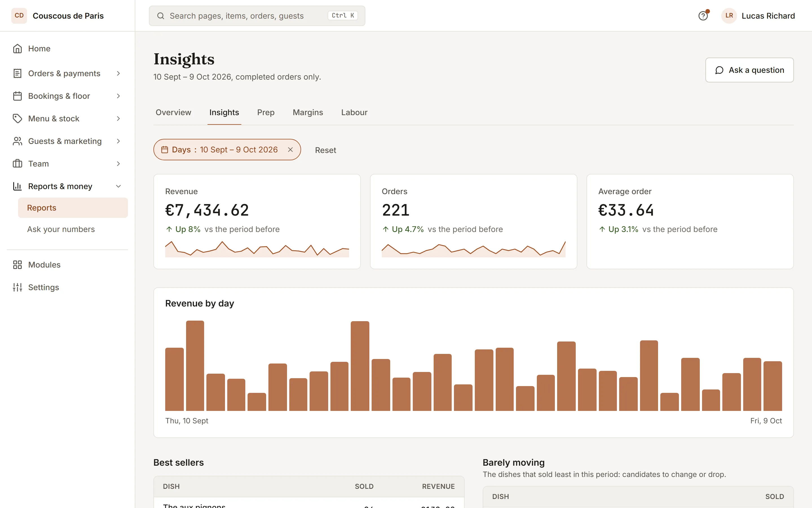Click the €33.64 average order value
The image size is (812, 508).
tap(626, 210)
